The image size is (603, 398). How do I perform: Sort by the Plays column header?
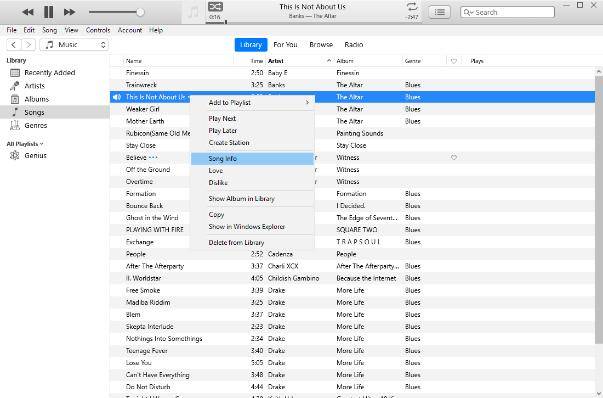click(477, 61)
